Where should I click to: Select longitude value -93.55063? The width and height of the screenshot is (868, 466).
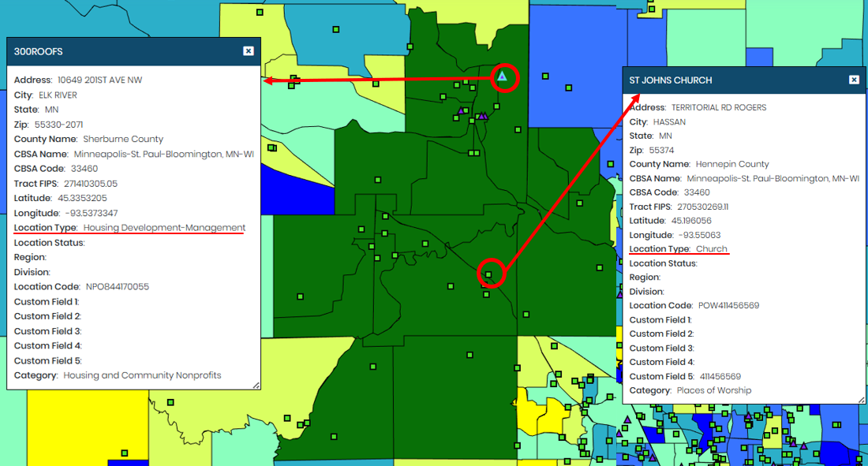coord(700,235)
